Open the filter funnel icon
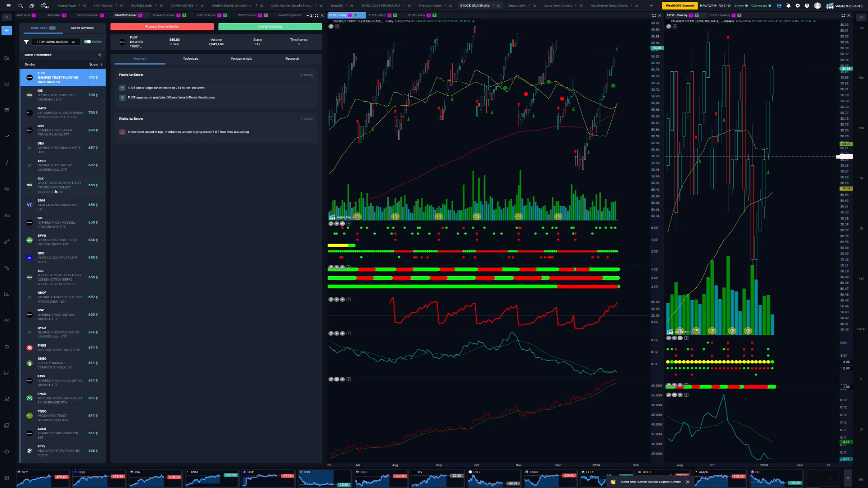The image size is (868, 488). 26,42
